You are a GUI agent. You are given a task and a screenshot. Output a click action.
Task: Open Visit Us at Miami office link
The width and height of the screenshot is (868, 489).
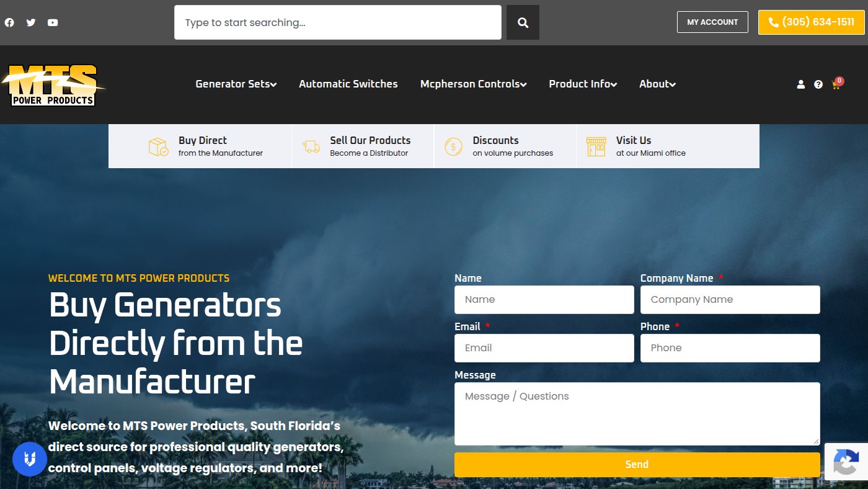point(651,146)
